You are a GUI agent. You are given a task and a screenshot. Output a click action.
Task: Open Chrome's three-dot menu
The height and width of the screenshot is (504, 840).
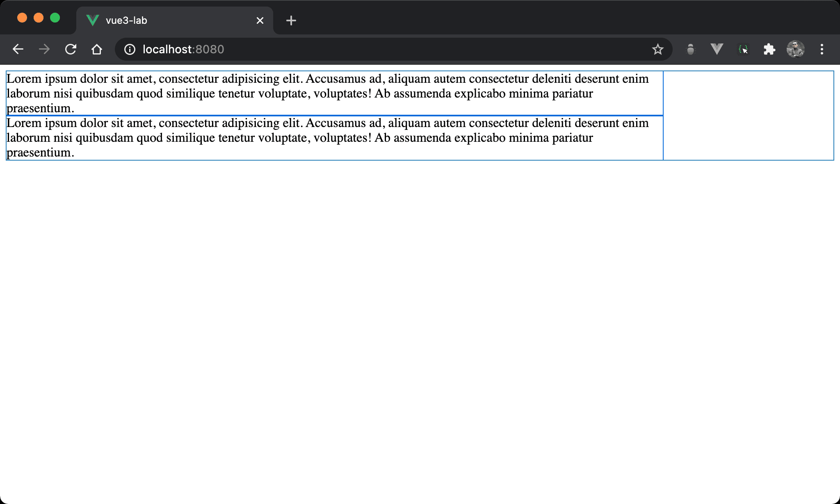click(822, 50)
